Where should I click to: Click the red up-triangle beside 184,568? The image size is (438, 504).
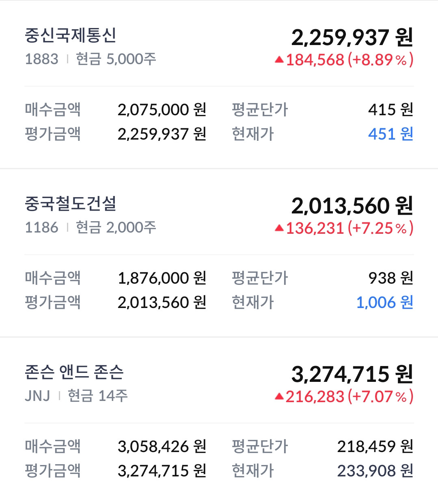coord(279,60)
